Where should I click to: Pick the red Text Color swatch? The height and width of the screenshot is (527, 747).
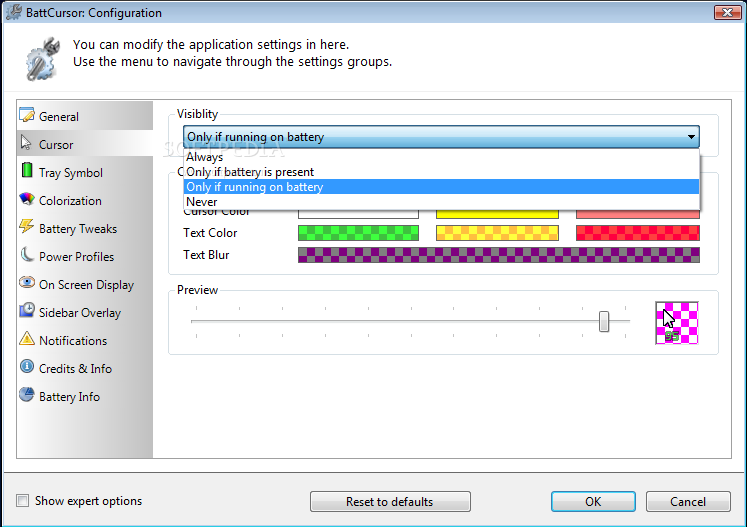(638, 233)
